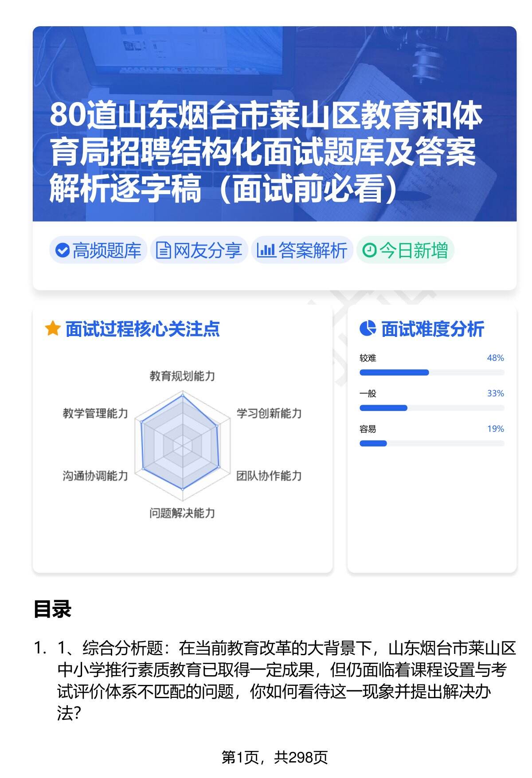
Task: Click the 教育规划能力 radar chart label
Action: (x=182, y=376)
